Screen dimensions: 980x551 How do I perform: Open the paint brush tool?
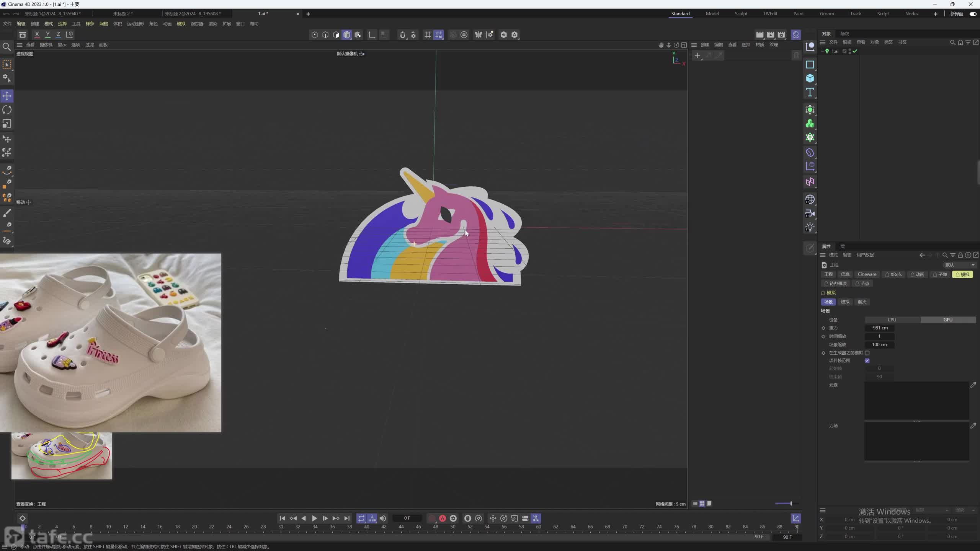click(7, 213)
